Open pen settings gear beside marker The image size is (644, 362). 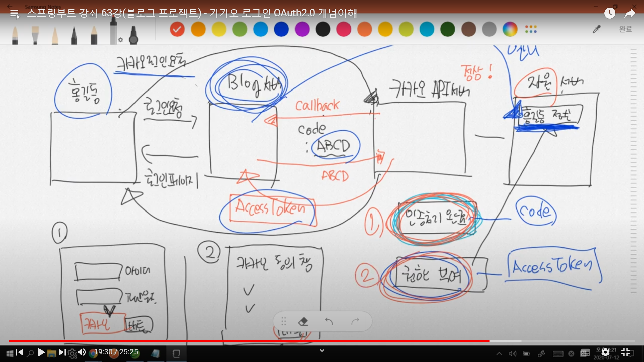[121, 40]
